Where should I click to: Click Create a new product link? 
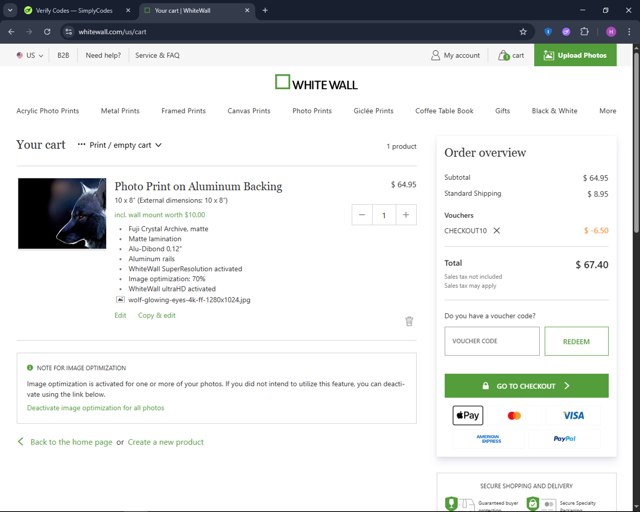(x=165, y=442)
